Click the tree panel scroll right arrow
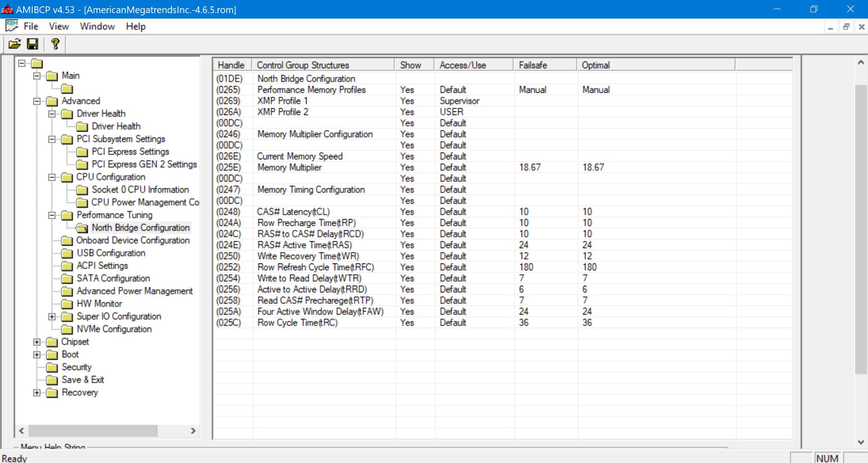This screenshot has height=463, width=868. point(193,430)
